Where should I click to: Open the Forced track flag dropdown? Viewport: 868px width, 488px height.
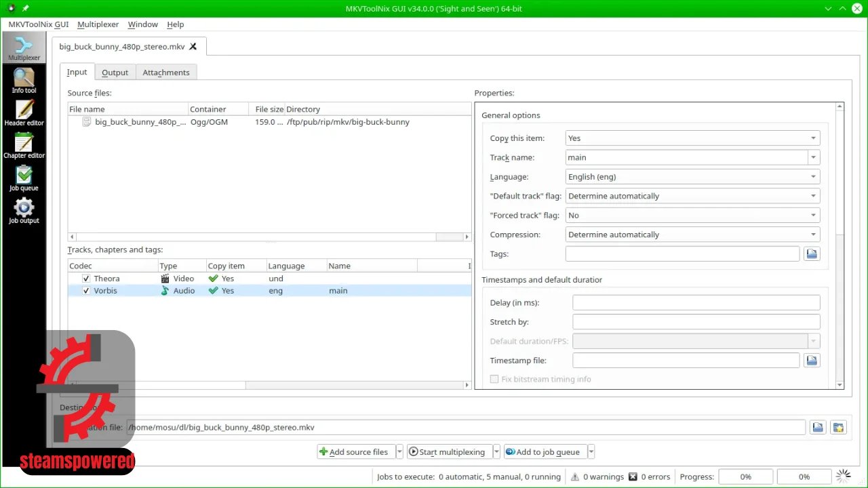coord(692,216)
